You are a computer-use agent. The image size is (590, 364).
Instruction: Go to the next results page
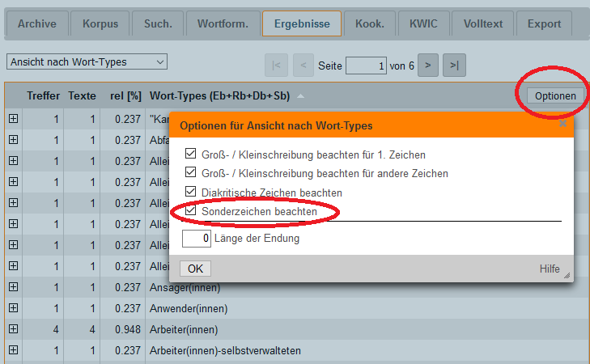428,66
